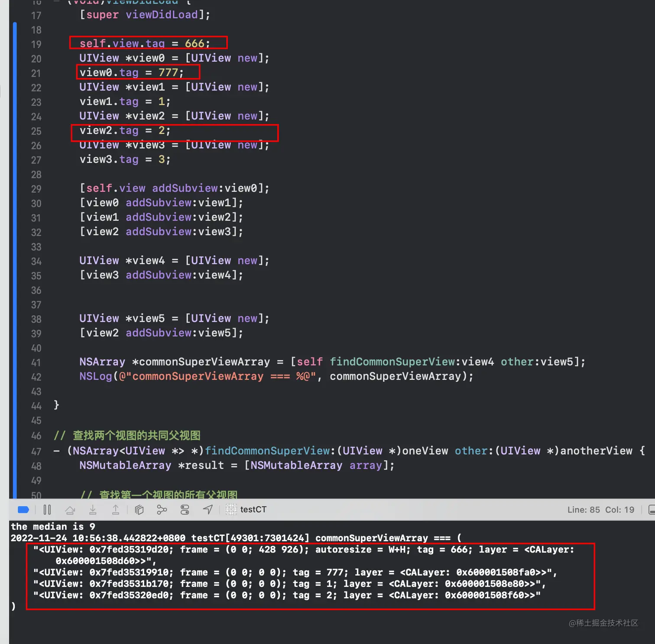This screenshot has width=655, height=644.
Task: Click '[self.view addSubview:view0];' code line
Action: pos(175,188)
